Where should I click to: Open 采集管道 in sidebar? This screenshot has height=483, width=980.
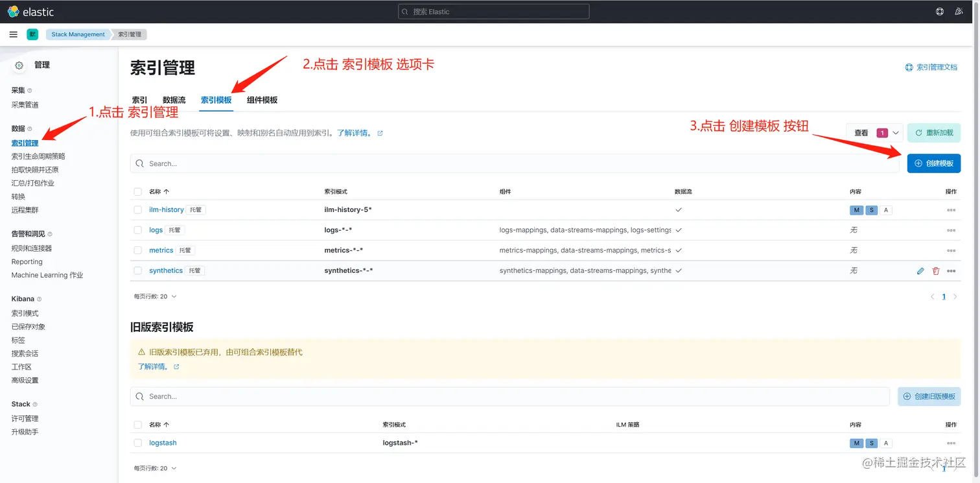coord(25,105)
